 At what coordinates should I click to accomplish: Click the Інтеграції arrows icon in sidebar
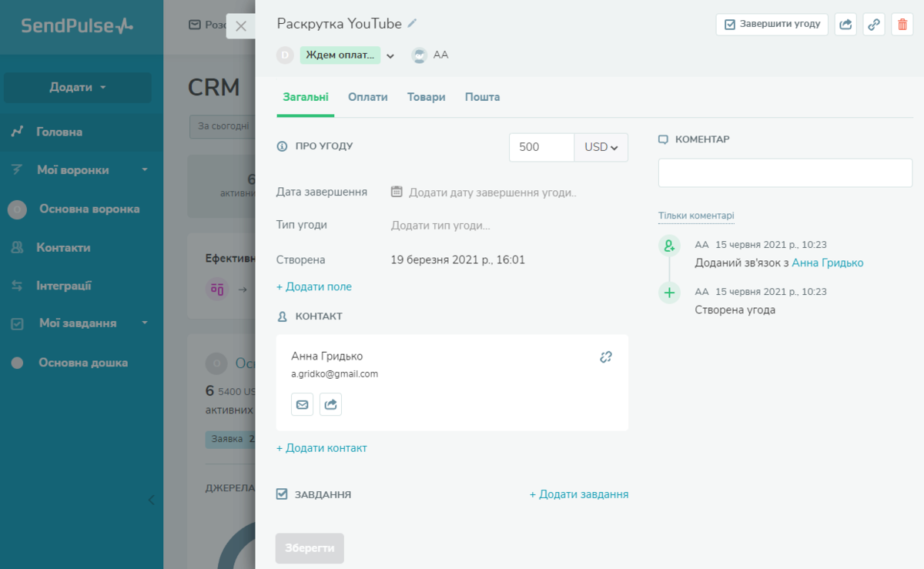tap(17, 286)
